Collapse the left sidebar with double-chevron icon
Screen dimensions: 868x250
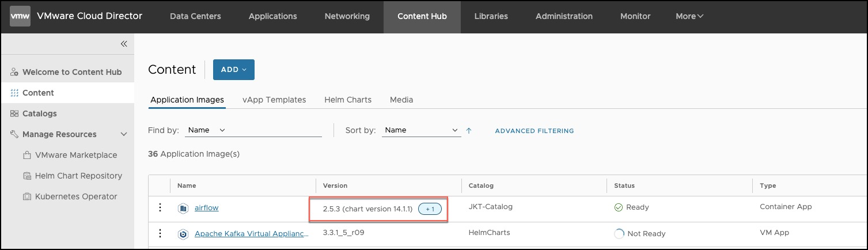123,44
